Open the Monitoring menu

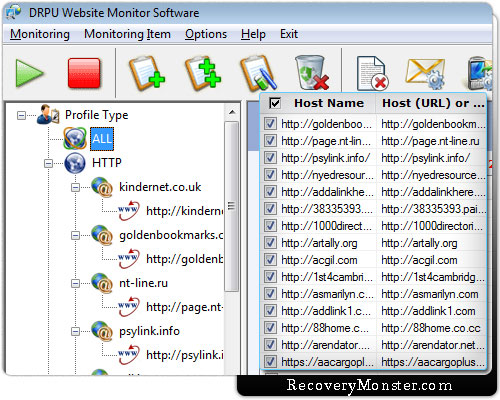pyautogui.click(x=40, y=34)
